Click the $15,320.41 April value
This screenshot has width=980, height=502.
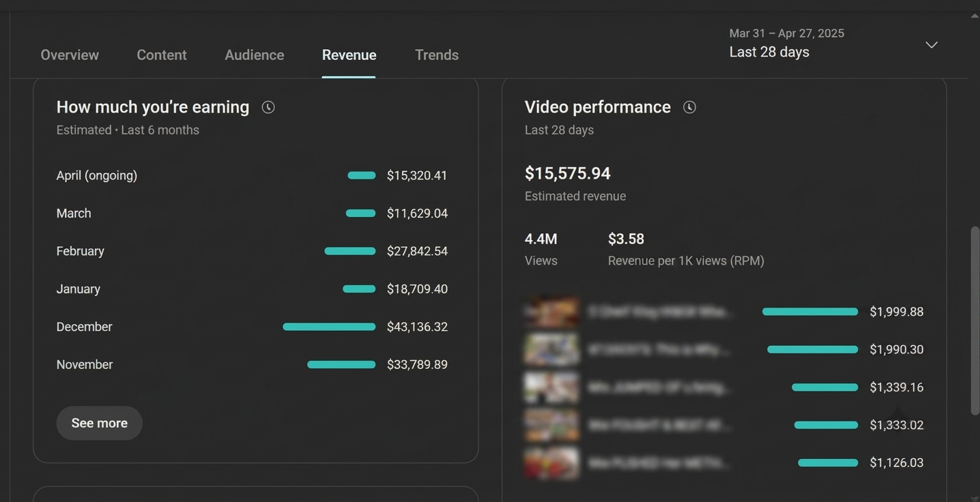pos(417,175)
